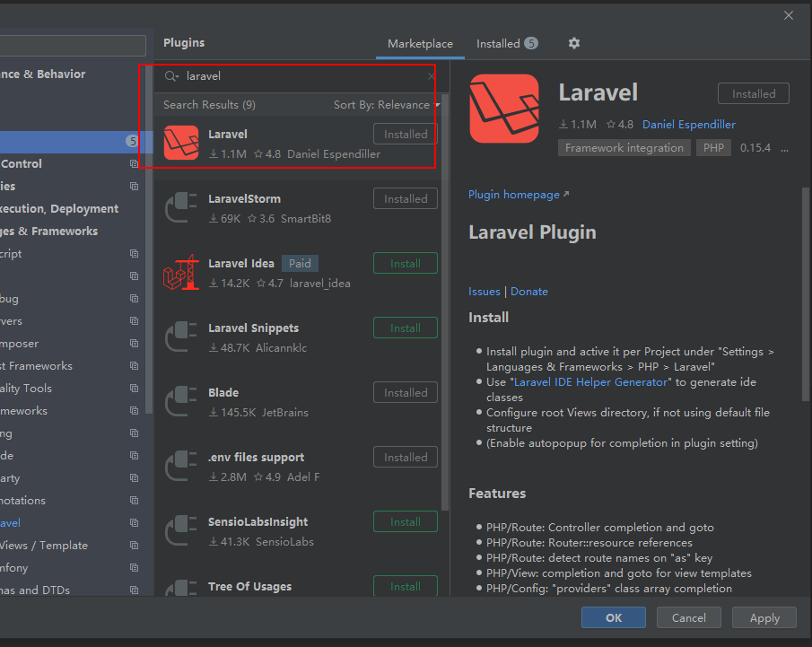
Task: Click the .env files support plugin icon
Action: (181, 467)
